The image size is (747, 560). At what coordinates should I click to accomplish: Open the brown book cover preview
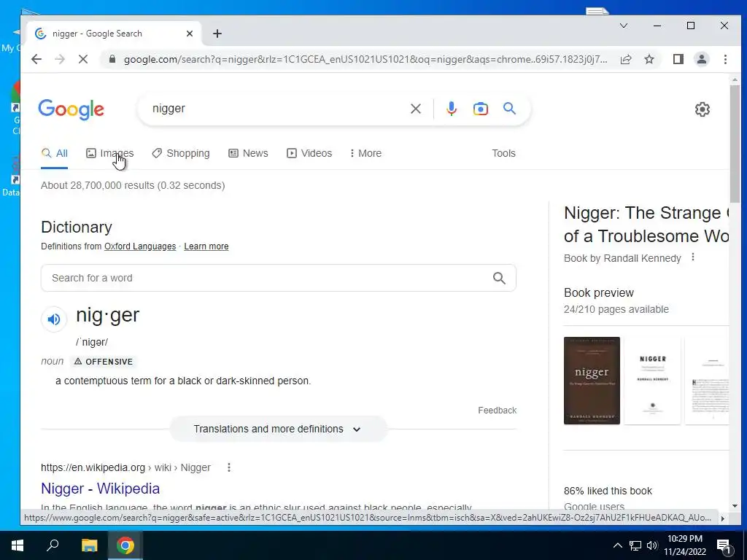coord(592,381)
